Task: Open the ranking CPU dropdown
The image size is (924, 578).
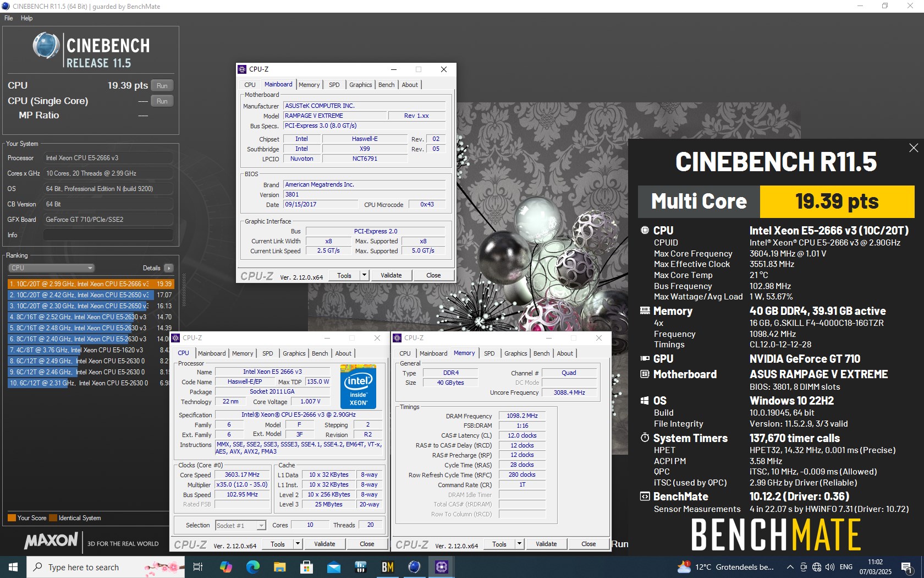Action: coord(51,268)
